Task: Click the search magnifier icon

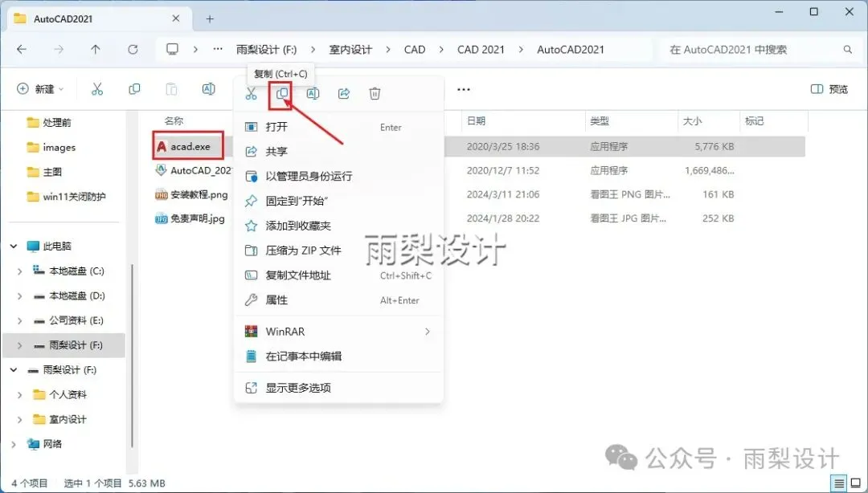Action: tap(848, 49)
